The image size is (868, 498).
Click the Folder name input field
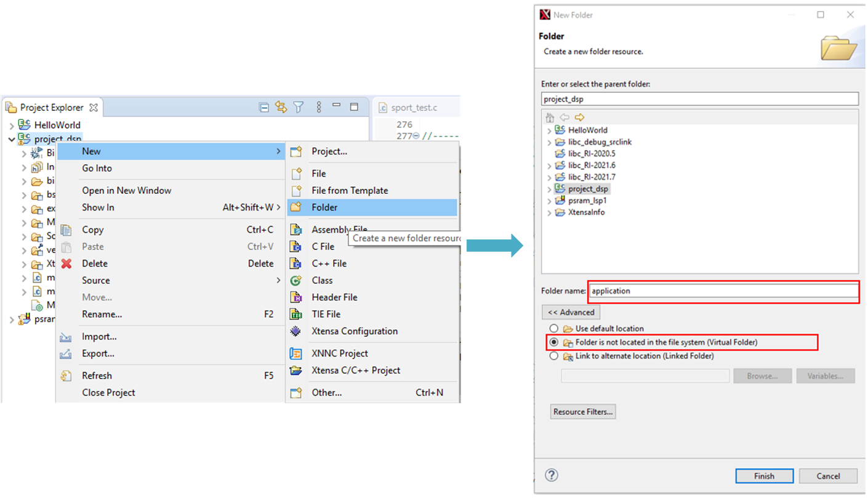(x=723, y=291)
